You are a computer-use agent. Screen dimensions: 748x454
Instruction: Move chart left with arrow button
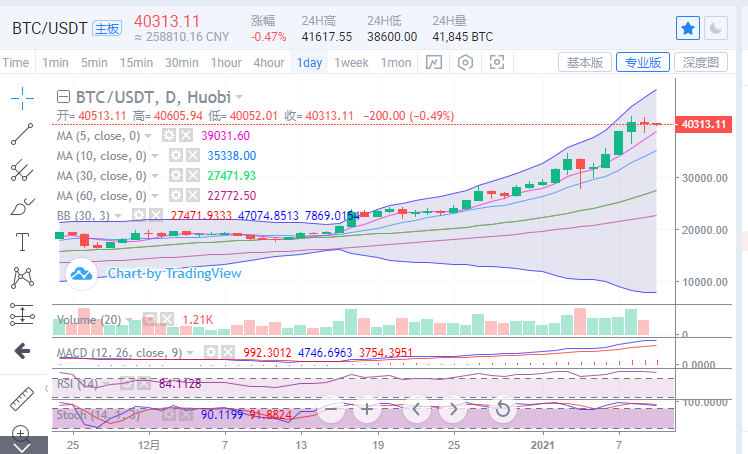coord(416,409)
